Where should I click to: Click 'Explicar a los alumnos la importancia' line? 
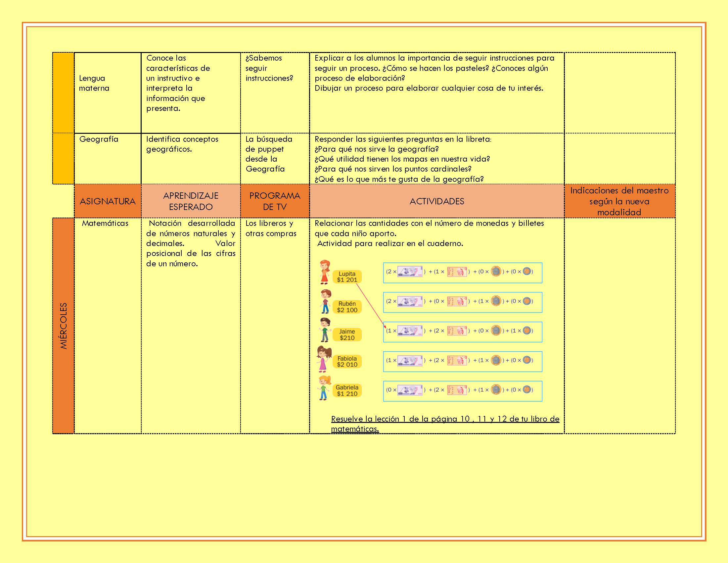point(435,58)
